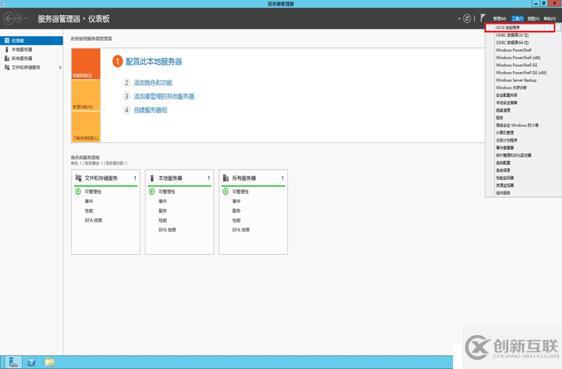Screen dimensions: 562x369
Task: Click 可管理性 in 本地服务器 tile
Action: (167, 192)
